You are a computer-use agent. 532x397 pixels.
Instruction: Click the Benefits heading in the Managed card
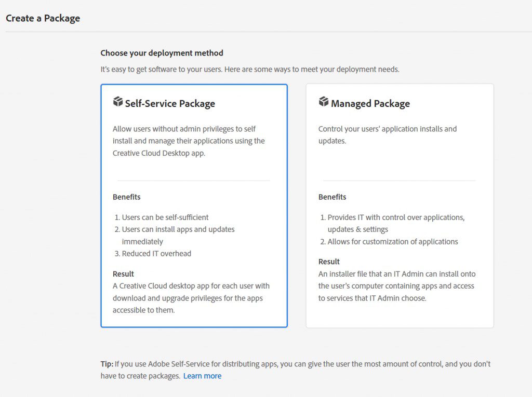[332, 197]
